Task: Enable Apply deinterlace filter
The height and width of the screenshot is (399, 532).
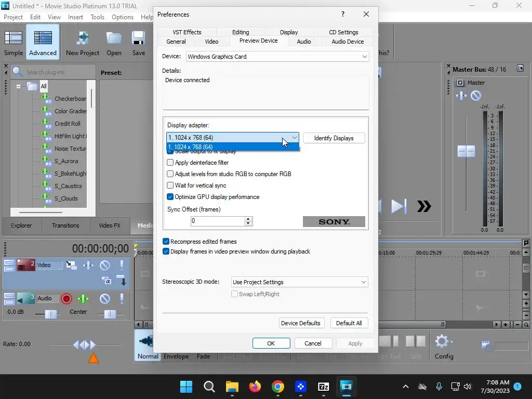Action: (170, 163)
